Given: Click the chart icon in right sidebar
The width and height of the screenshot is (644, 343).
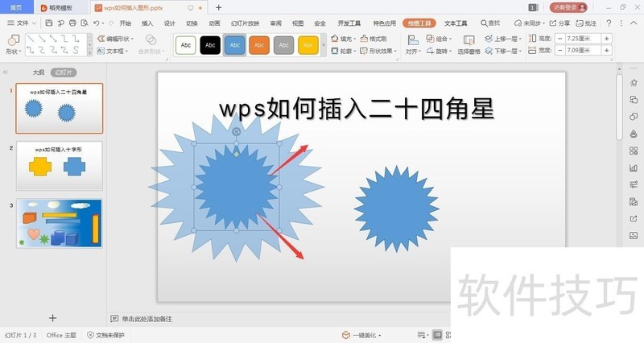Looking at the screenshot, I should (x=634, y=167).
